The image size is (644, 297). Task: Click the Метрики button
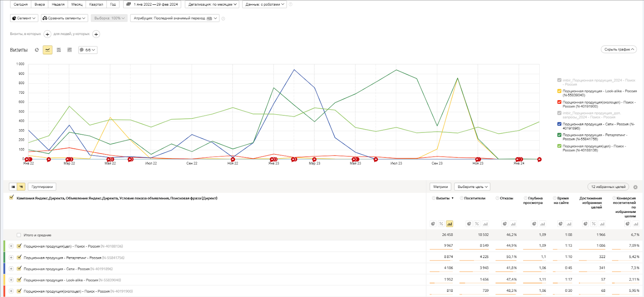point(440,187)
